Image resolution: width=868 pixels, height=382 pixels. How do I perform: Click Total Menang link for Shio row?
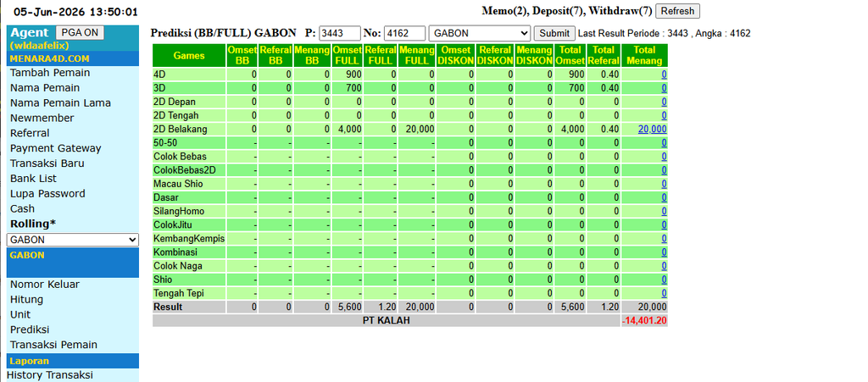click(664, 280)
